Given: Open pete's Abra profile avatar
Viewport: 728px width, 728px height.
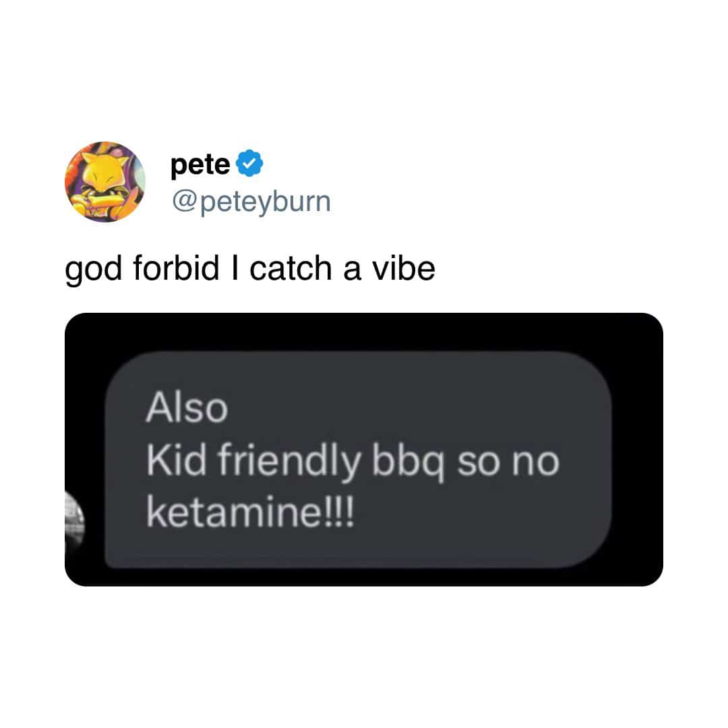Looking at the screenshot, I should [x=105, y=181].
